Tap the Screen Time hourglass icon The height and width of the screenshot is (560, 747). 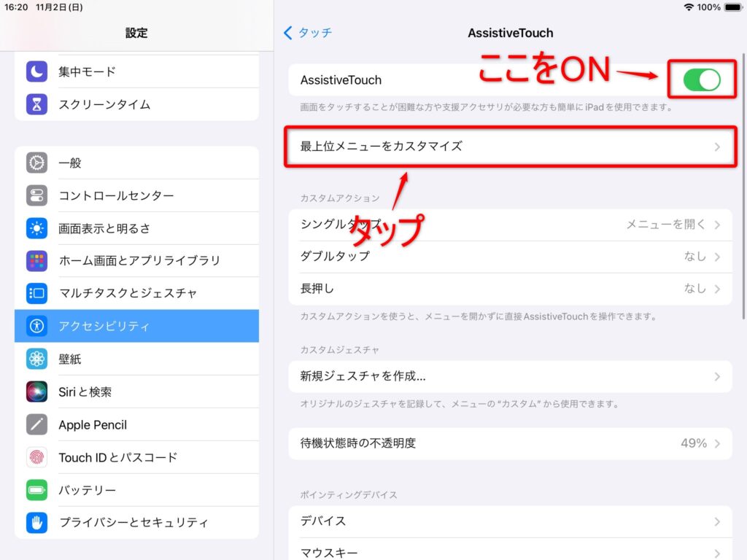tap(36, 104)
